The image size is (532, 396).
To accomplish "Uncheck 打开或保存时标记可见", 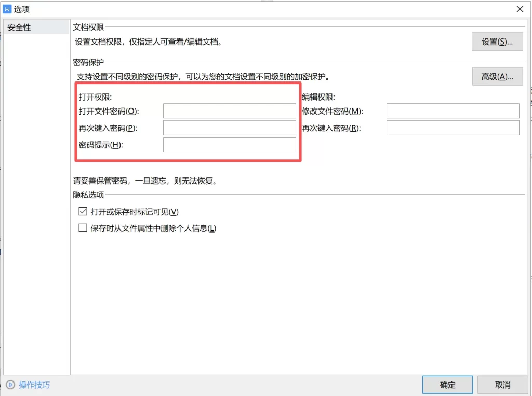I will pyautogui.click(x=83, y=212).
